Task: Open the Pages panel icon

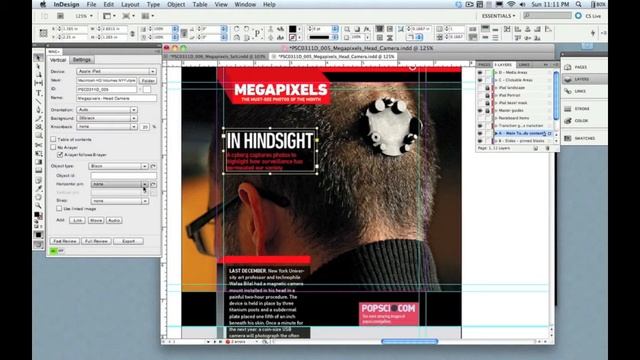Action: point(568,67)
